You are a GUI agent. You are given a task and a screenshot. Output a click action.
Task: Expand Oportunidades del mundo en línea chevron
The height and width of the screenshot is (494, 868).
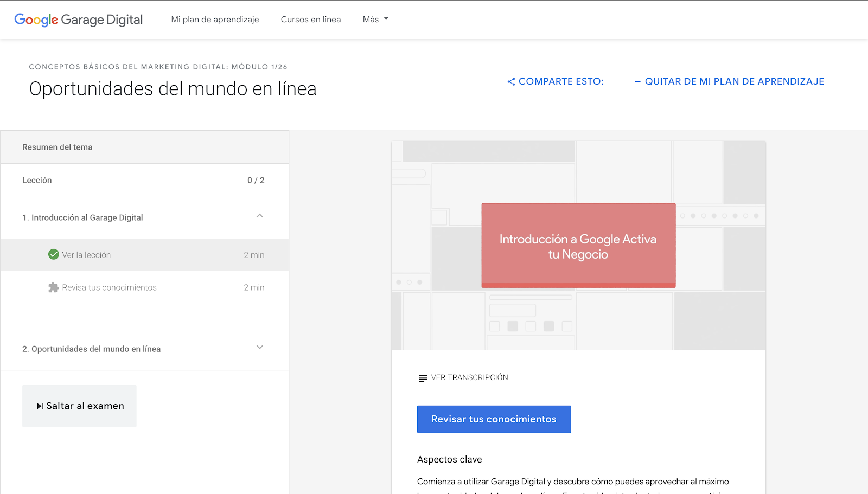pos(260,347)
